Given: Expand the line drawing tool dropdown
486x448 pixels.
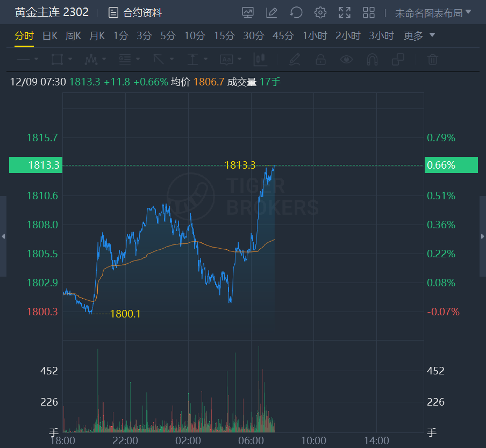Looking at the screenshot, I should click(28, 59).
